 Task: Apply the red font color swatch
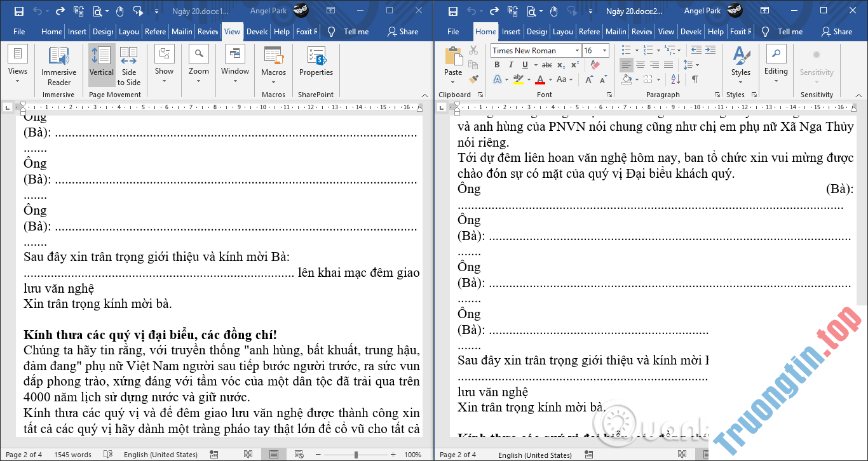pos(540,80)
